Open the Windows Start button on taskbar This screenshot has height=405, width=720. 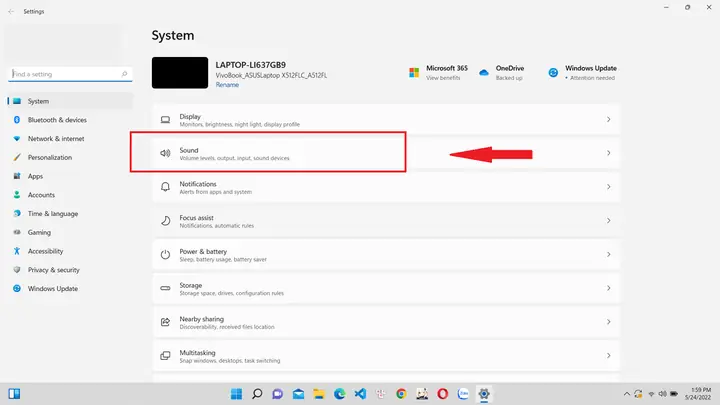(236, 394)
